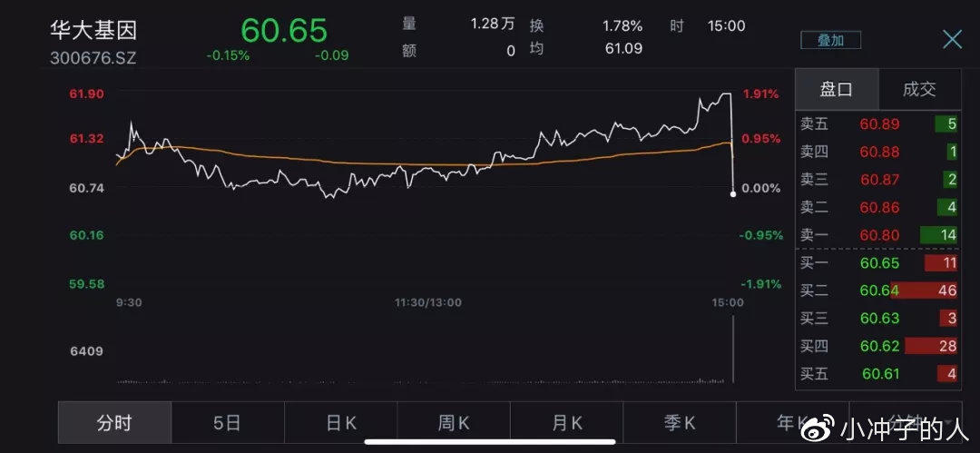Click the white dot at chart end
The width and height of the screenshot is (980, 453).
click(x=733, y=194)
